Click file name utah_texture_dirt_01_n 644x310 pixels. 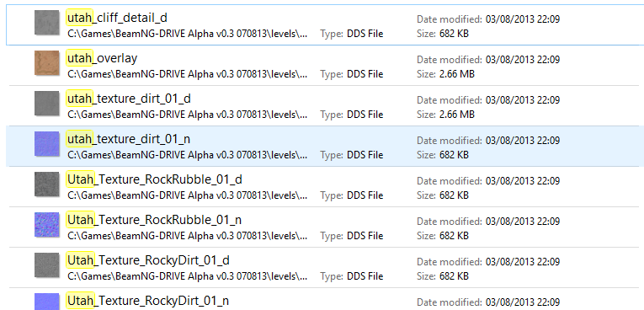(129, 139)
